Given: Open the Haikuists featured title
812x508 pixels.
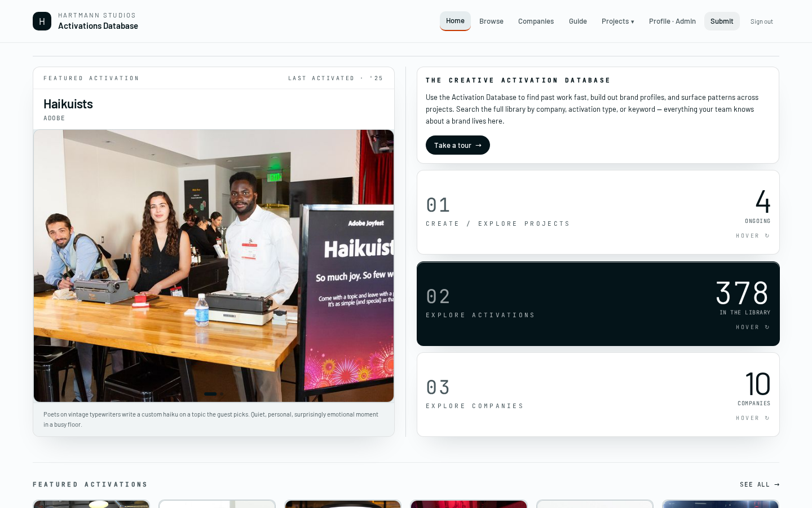Looking at the screenshot, I should click(68, 104).
